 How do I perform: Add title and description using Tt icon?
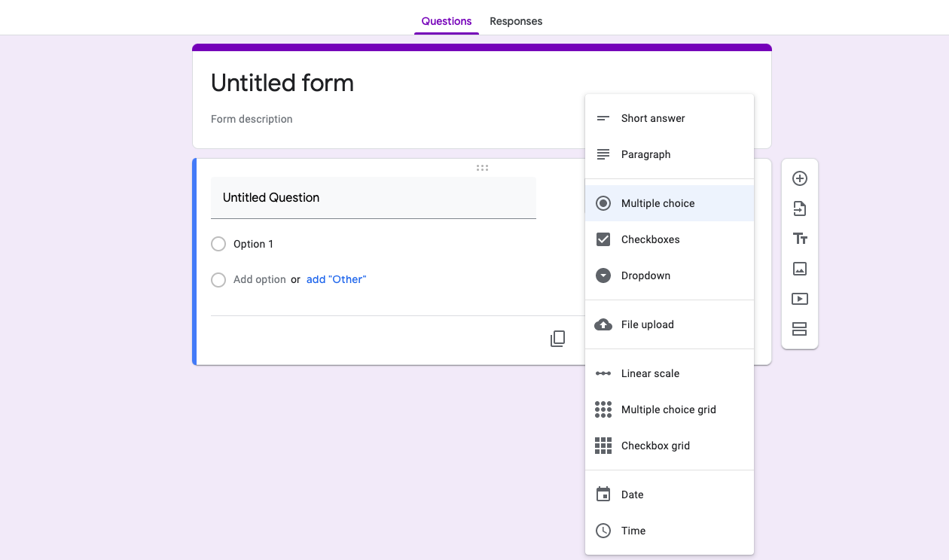click(800, 239)
